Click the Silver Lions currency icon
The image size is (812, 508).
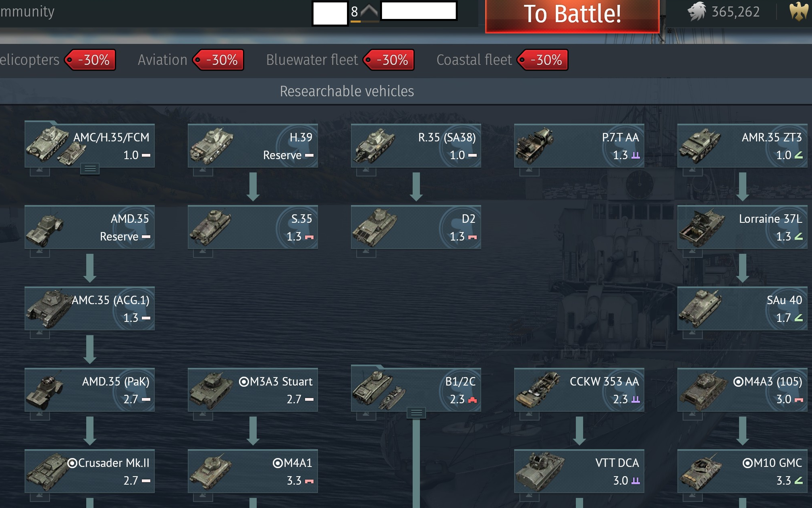697,11
